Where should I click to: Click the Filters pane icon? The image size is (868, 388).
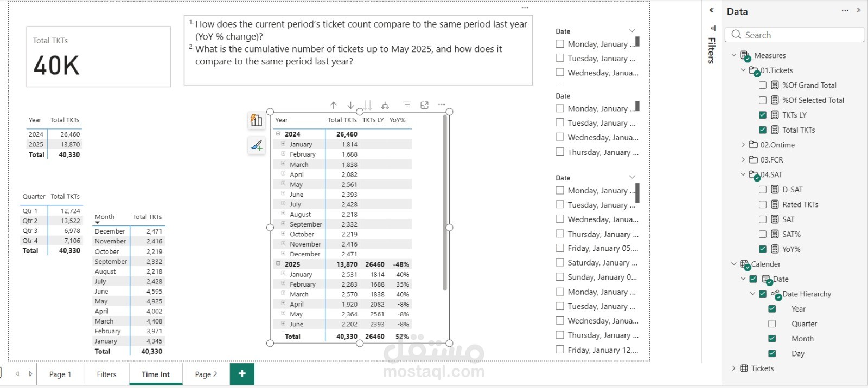pos(712,28)
